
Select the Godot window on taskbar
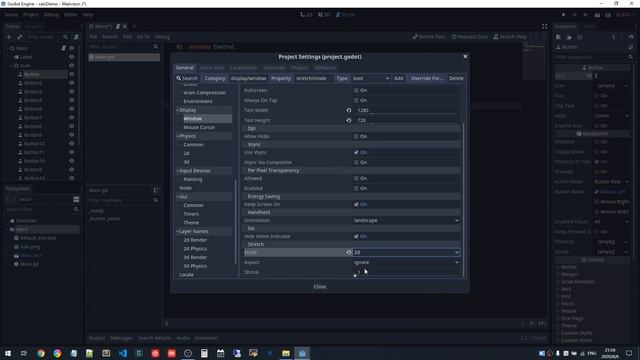coord(302,353)
